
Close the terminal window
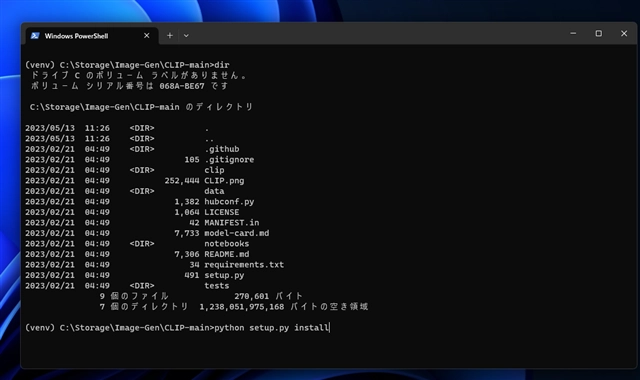[624, 33]
